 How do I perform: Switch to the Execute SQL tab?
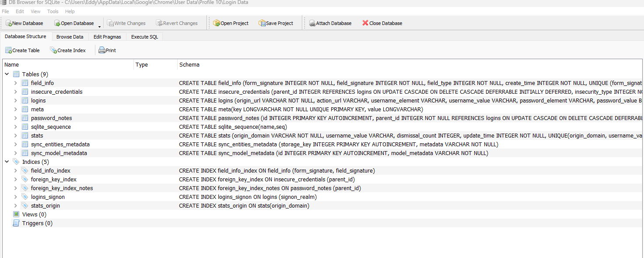pyautogui.click(x=144, y=37)
